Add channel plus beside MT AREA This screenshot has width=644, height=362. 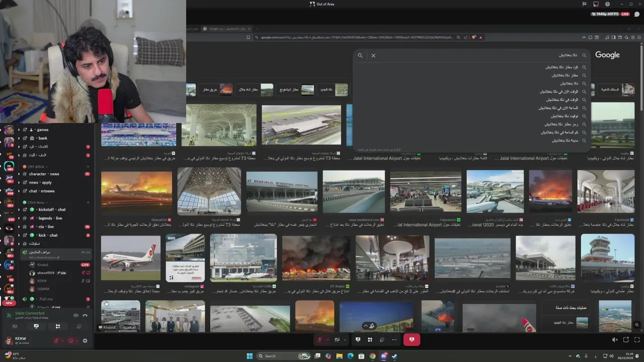coord(88,166)
